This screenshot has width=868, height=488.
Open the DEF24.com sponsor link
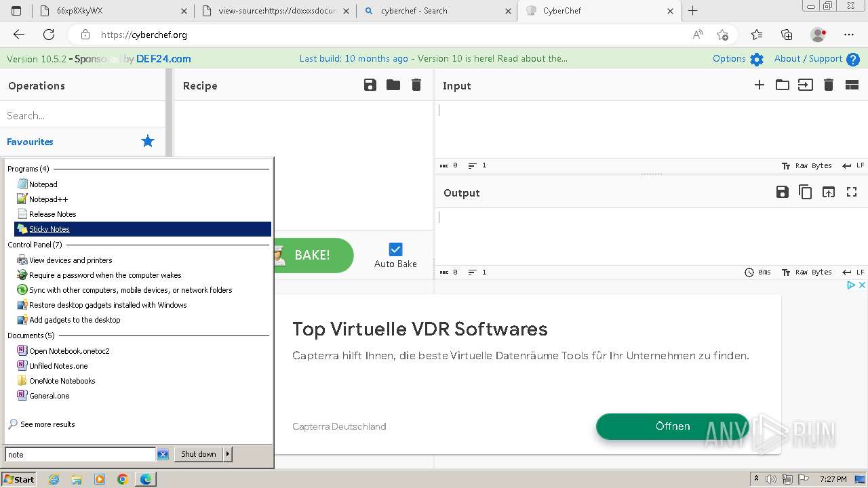(163, 59)
